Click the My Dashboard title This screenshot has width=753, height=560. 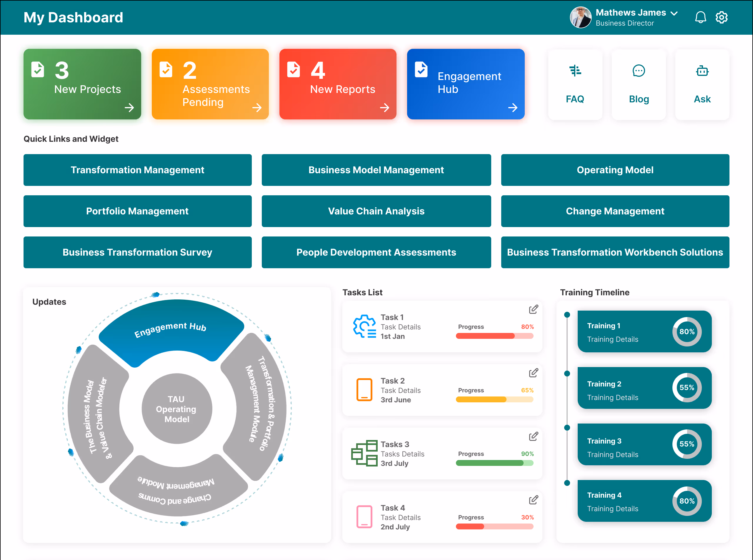click(x=73, y=17)
